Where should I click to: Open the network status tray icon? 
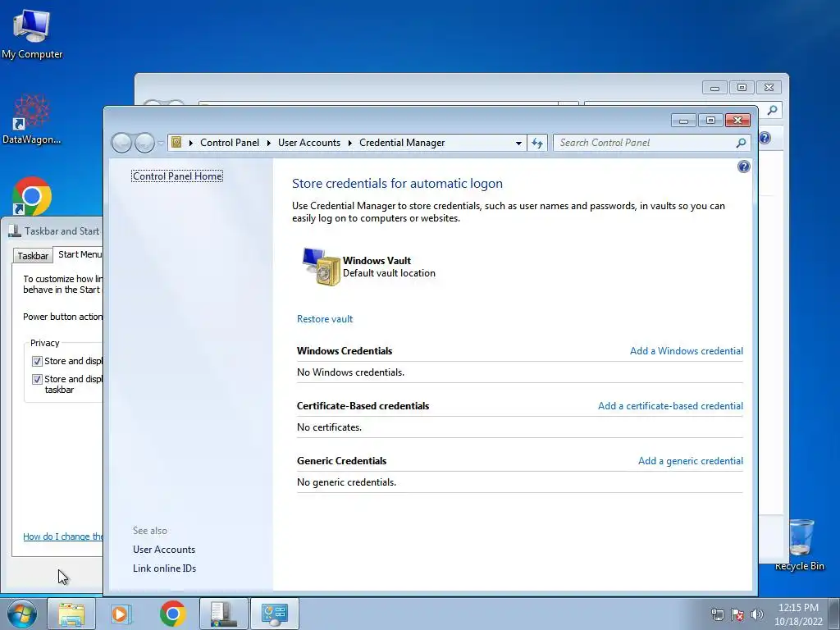tap(717, 614)
